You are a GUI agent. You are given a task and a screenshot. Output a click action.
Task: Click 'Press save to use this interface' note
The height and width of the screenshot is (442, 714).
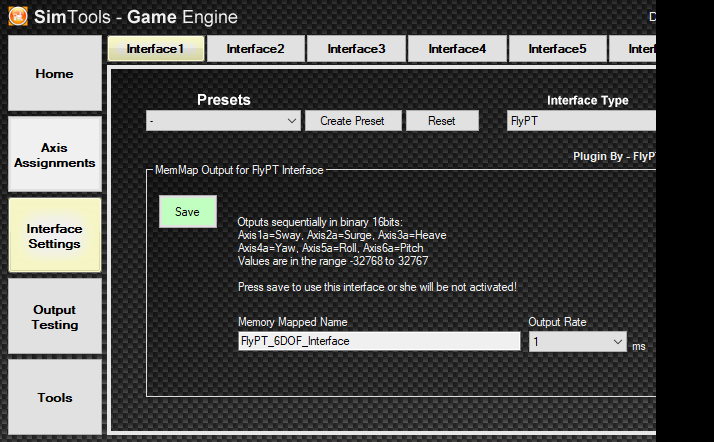377,287
